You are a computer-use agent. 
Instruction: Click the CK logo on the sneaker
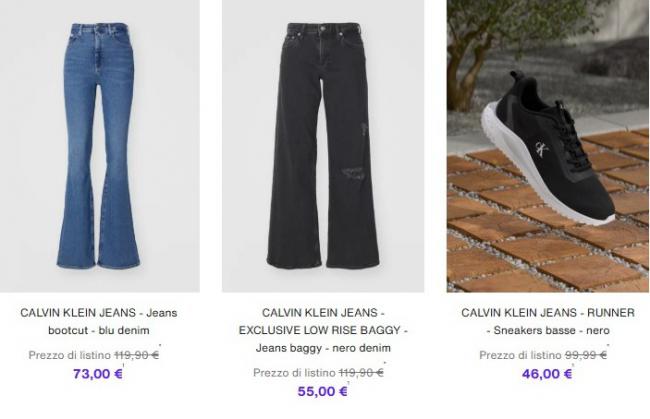541,149
